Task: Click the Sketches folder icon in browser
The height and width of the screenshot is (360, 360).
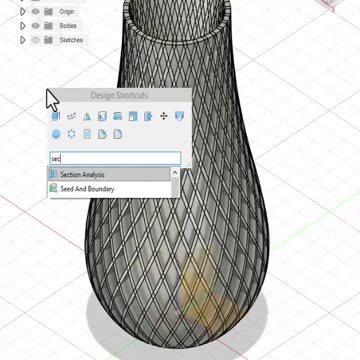Action: [49, 40]
